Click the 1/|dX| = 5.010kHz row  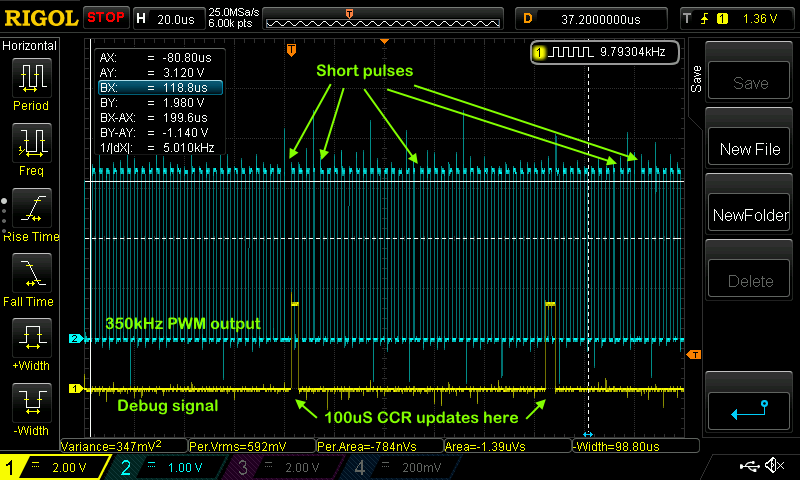click(x=160, y=147)
